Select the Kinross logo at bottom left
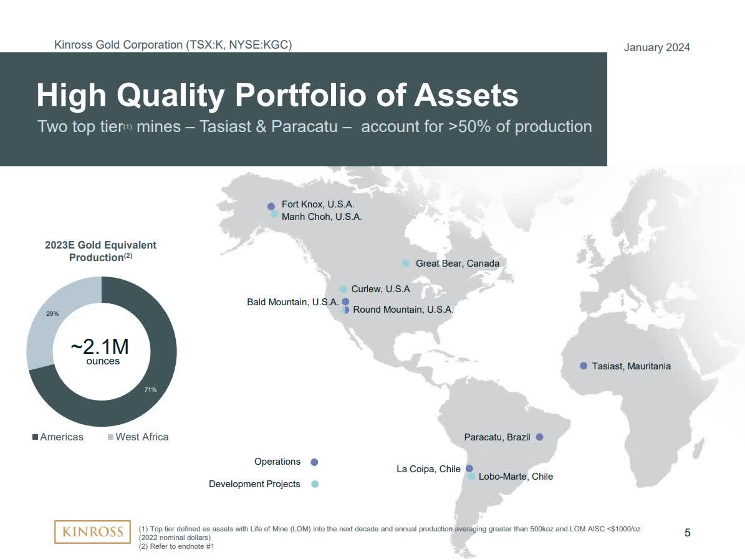 (92, 532)
